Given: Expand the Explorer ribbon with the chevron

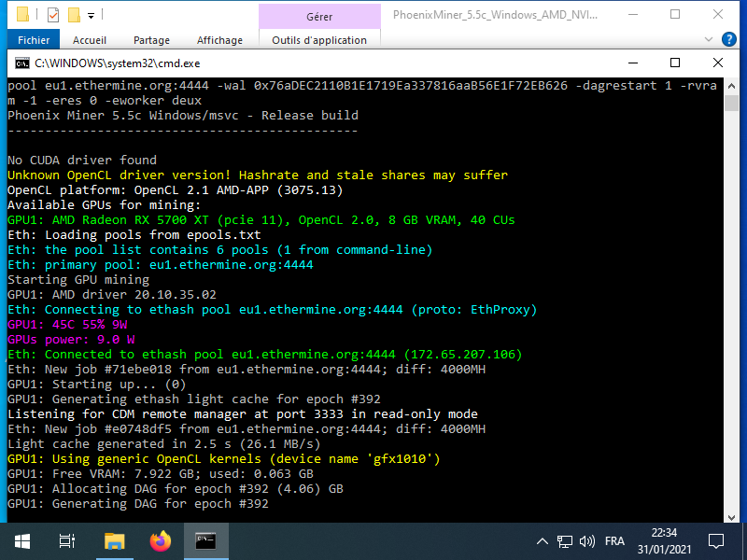Looking at the screenshot, I should [709, 39].
